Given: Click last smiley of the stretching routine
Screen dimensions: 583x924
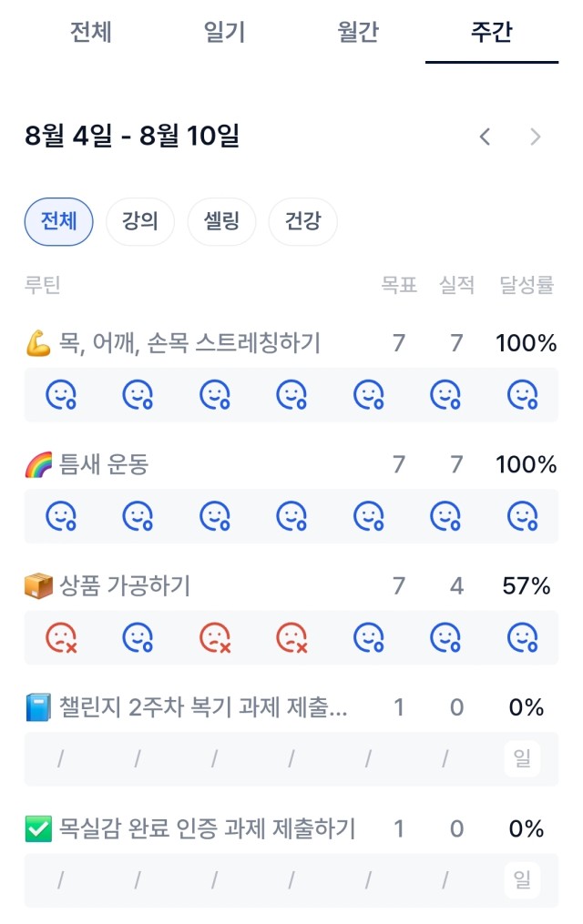Looking at the screenshot, I should point(523,395).
